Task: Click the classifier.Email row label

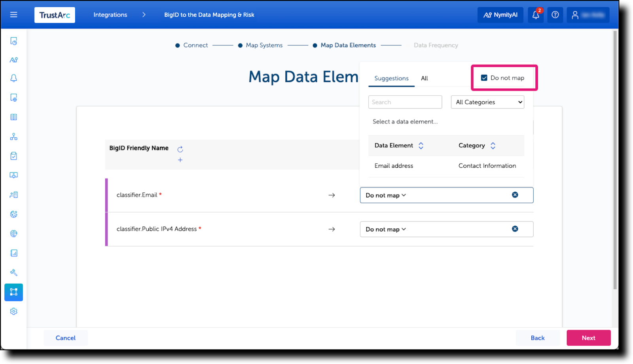Action: [137, 195]
